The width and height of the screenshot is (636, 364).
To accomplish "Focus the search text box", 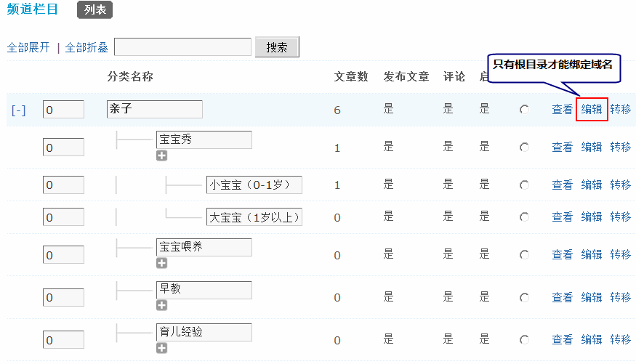I will click(x=184, y=47).
